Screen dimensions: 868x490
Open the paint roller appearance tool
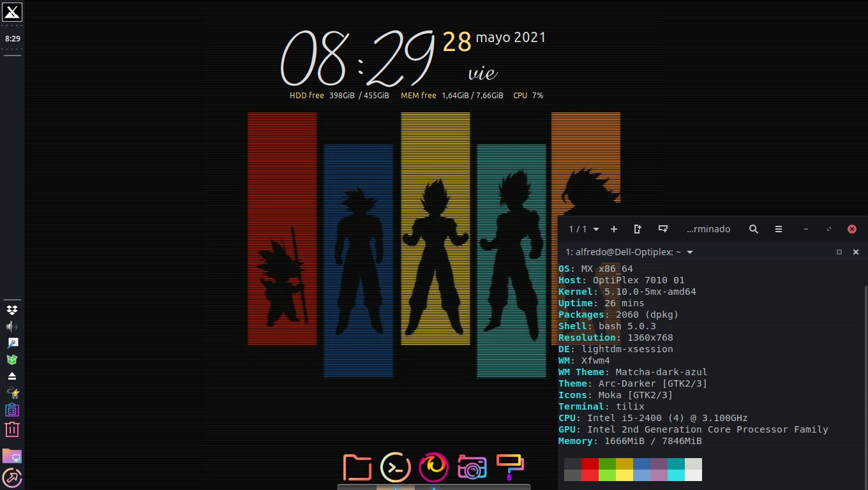coord(510,466)
